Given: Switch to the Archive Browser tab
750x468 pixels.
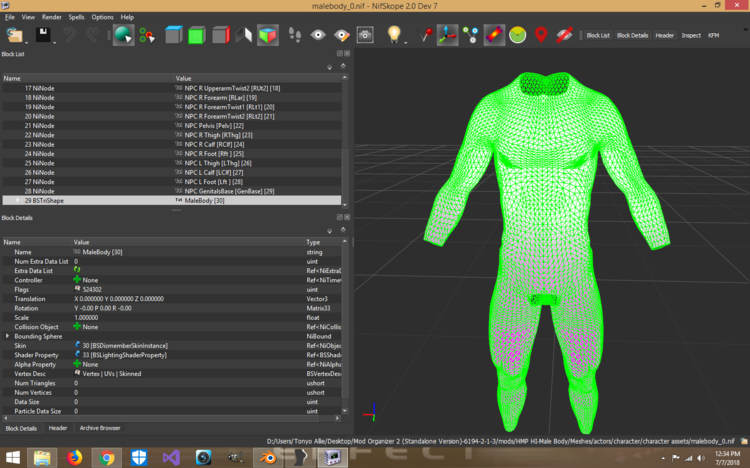Looking at the screenshot, I should tap(100, 428).
